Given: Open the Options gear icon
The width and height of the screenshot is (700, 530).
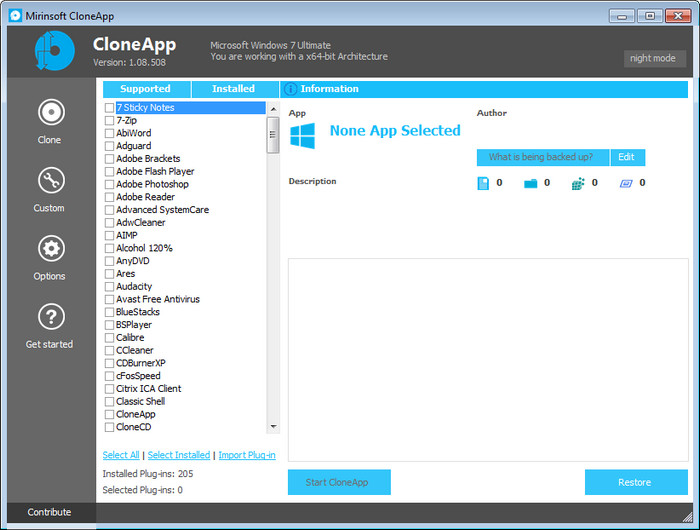Looking at the screenshot, I should [x=51, y=248].
